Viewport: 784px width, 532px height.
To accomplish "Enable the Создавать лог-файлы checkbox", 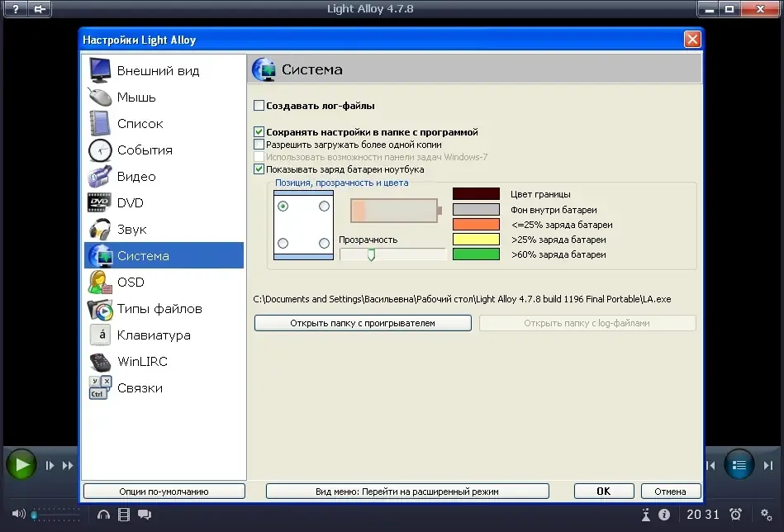I will point(259,106).
